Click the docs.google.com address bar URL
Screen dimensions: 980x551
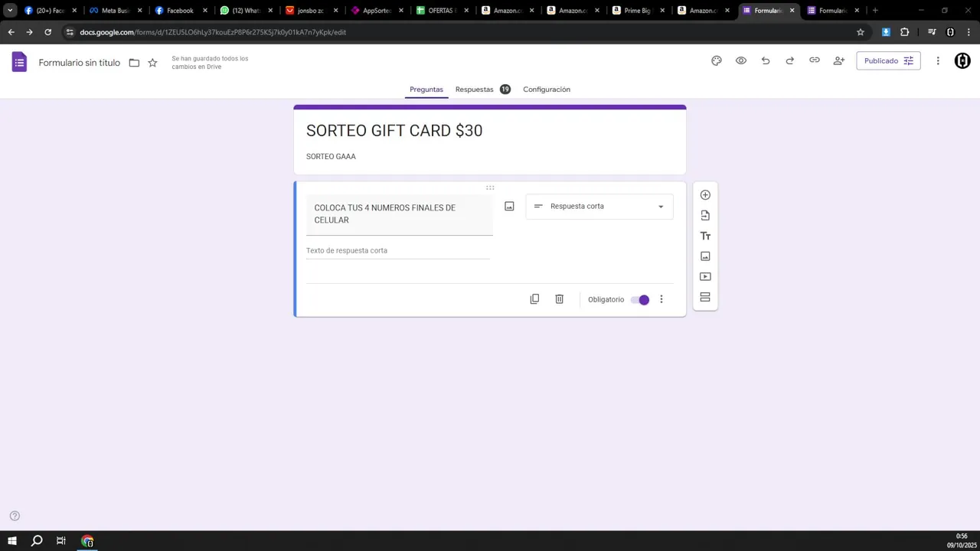pyautogui.click(x=213, y=32)
